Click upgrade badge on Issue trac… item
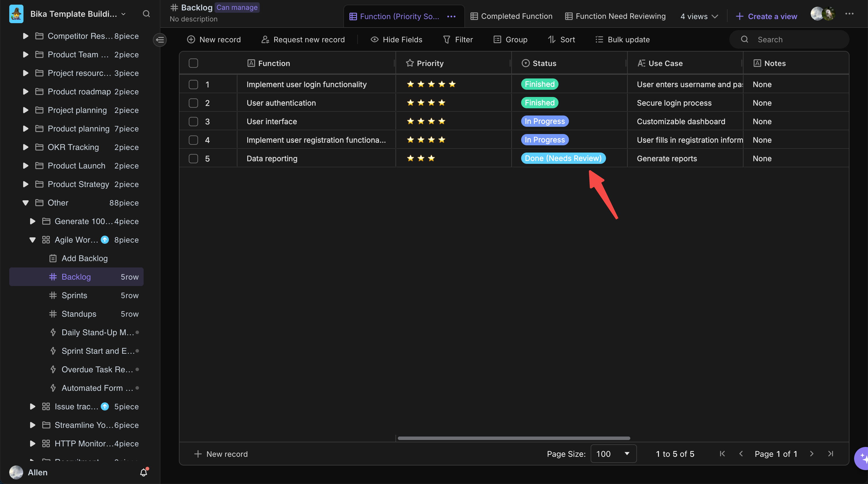 click(x=105, y=406)
